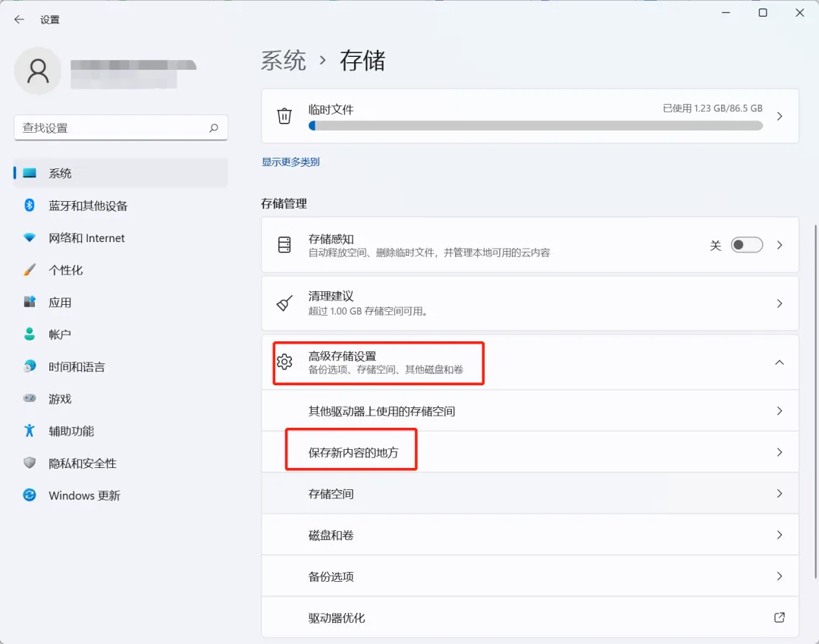Click the 已使用 1.23 GB/86.5 GB text
The image size is (819, 644).
(712, 108)
